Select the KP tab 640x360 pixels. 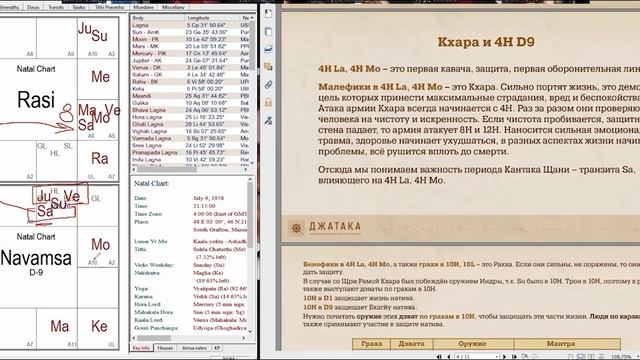pyautogui.click(x=217, y=348)
